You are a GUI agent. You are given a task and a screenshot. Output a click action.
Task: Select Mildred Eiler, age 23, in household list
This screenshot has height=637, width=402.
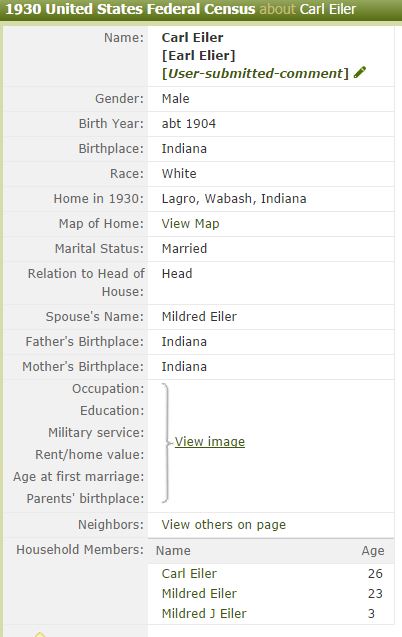tap(199, 593)
